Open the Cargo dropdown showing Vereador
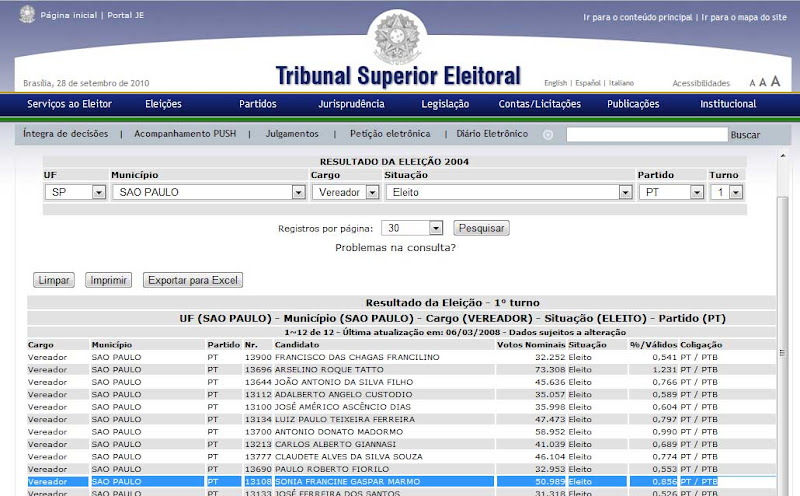 point(345,192)
